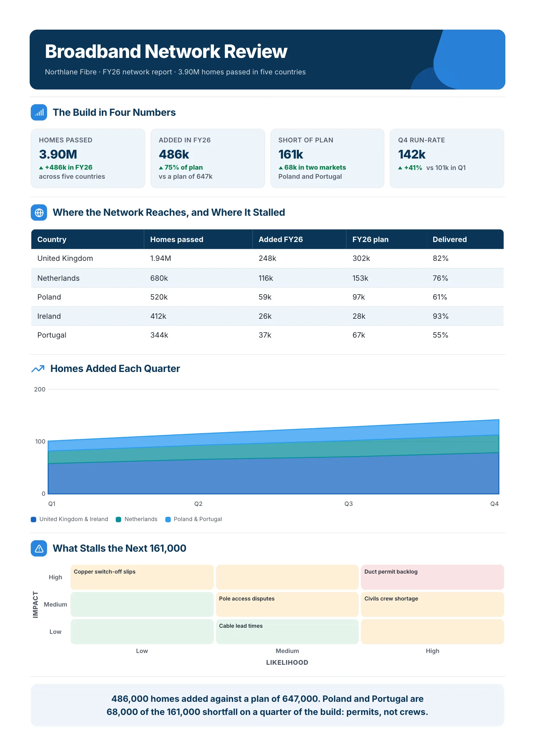Select the Cable lead times risk cell

[287, 632]
